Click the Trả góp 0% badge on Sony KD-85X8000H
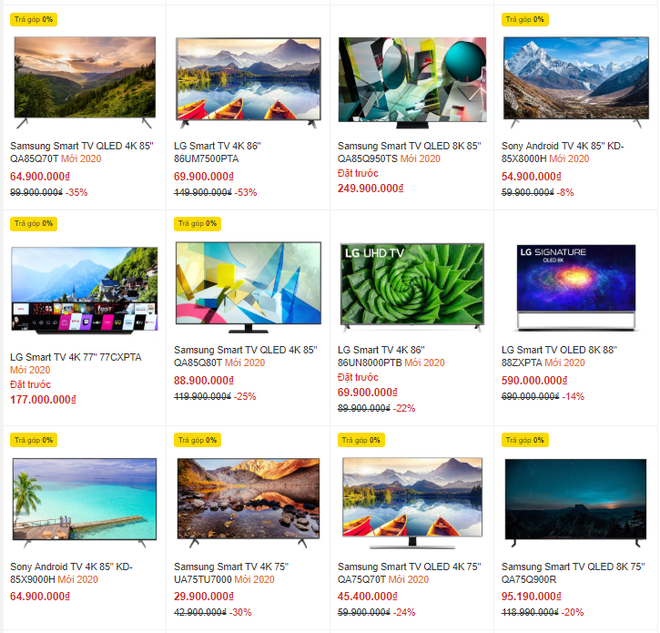660x633 pixels. coord(525,19)
